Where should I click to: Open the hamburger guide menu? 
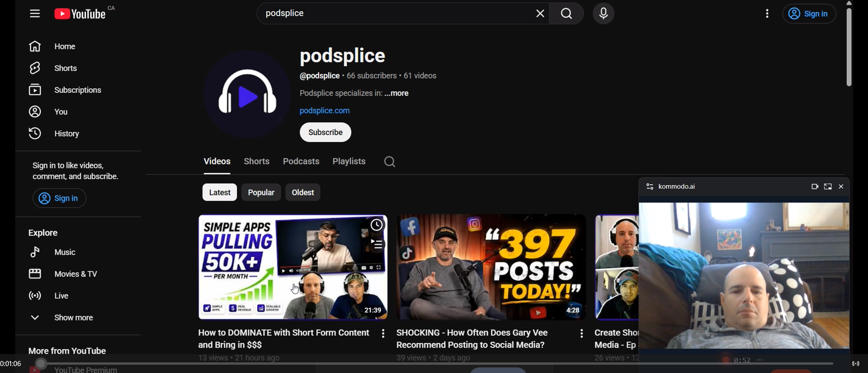tap(35, 13)
